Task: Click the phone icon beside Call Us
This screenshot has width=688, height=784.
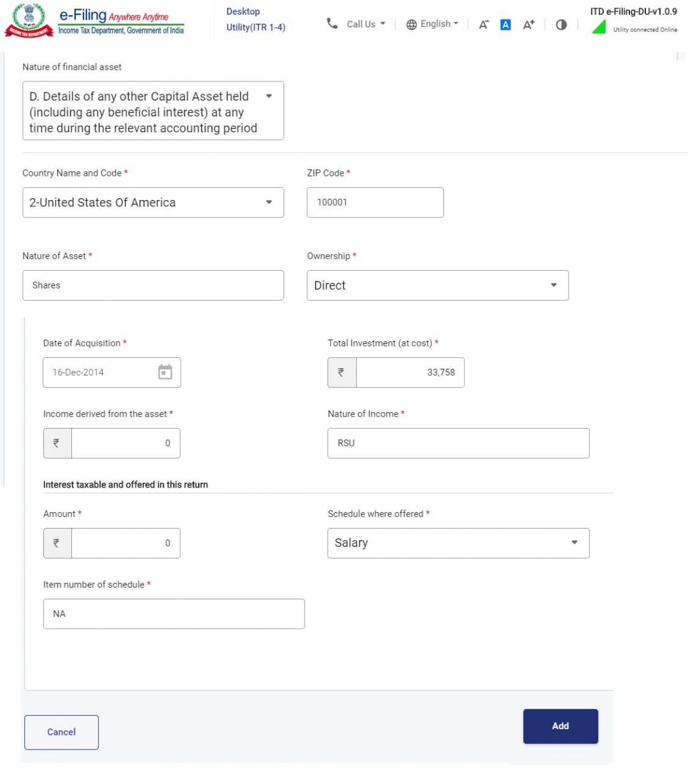Action: point(332,24)
